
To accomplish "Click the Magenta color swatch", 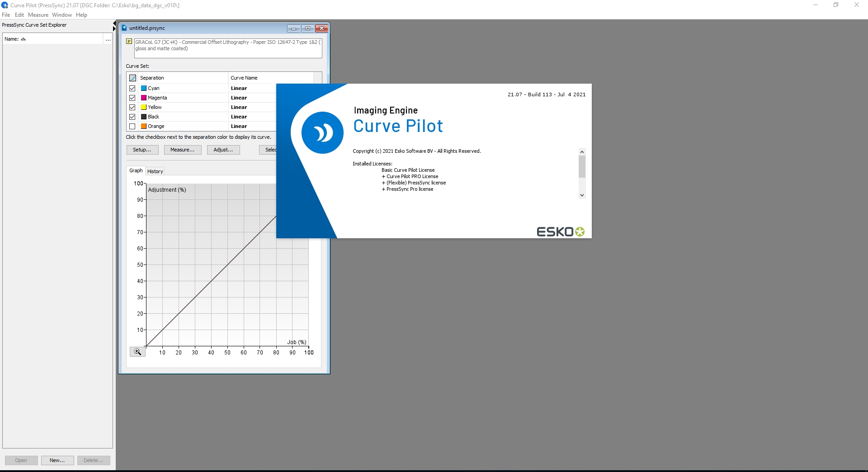I will [144, 98].
